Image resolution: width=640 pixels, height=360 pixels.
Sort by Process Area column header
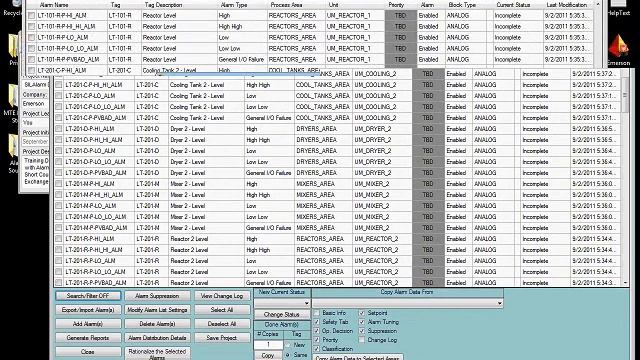[x=286, y=5]
